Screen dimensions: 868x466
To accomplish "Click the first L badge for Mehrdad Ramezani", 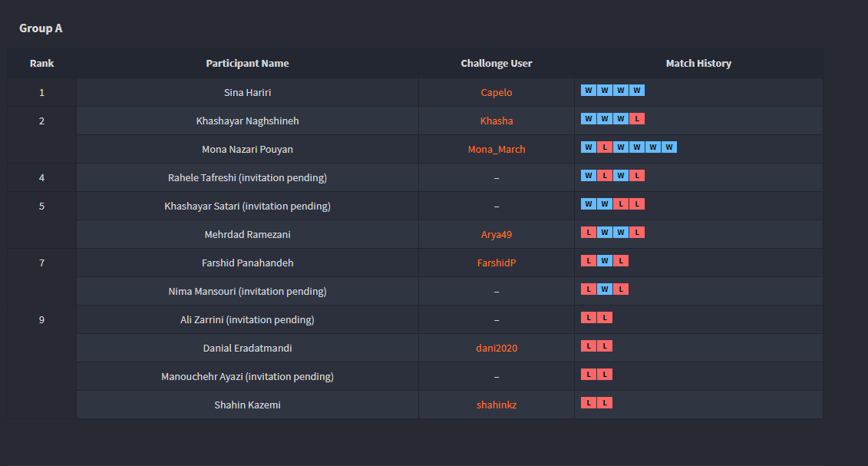I will (589, 233).
